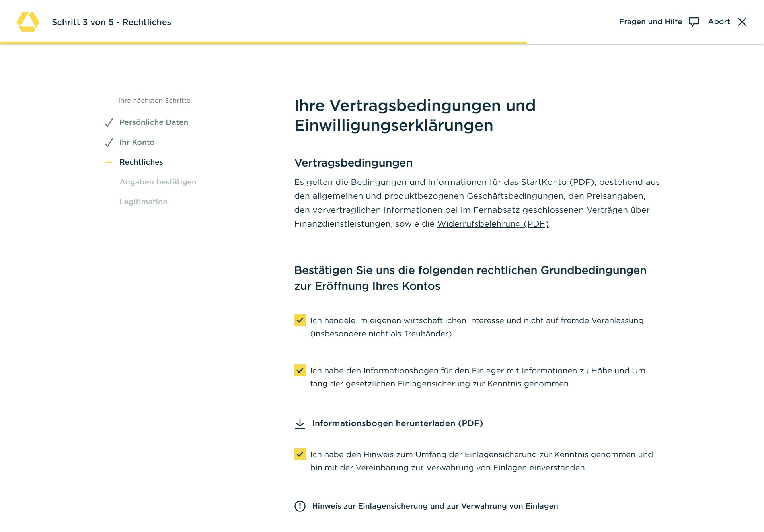Open the Widerrufsbelehrung PDF link
Viewport: 764px width, 532px height.
click(x=493, y=224)
